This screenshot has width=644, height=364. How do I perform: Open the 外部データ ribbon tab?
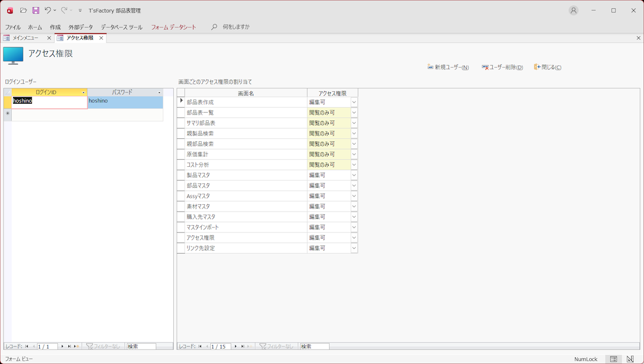[x=80, y=27]
